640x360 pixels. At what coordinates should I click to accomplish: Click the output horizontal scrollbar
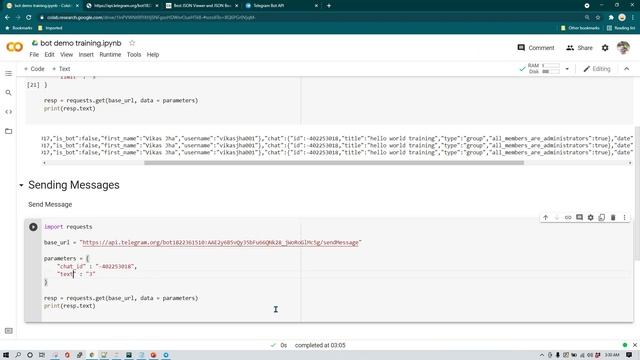[333, 163]
